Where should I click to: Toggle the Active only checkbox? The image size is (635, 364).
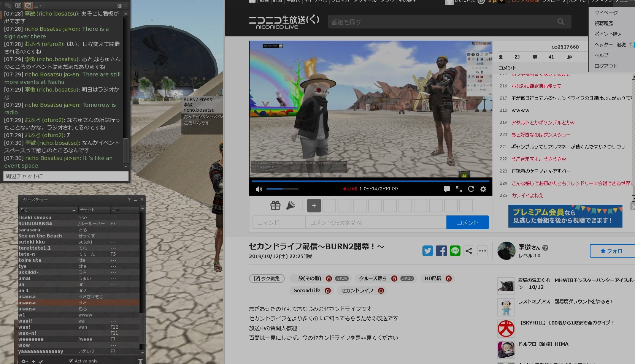pyautogui.click(x=71, y=361)
